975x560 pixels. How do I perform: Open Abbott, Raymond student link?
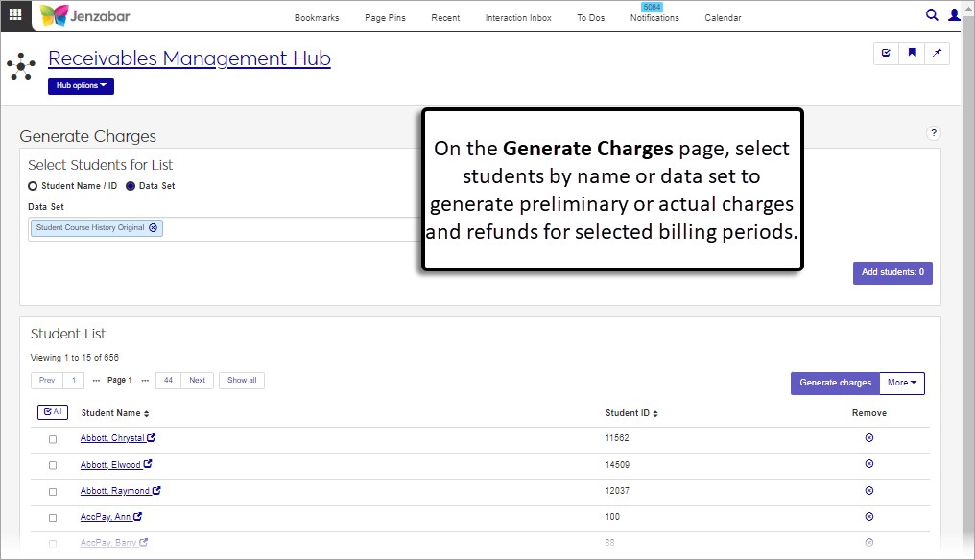tap(114, 491)
